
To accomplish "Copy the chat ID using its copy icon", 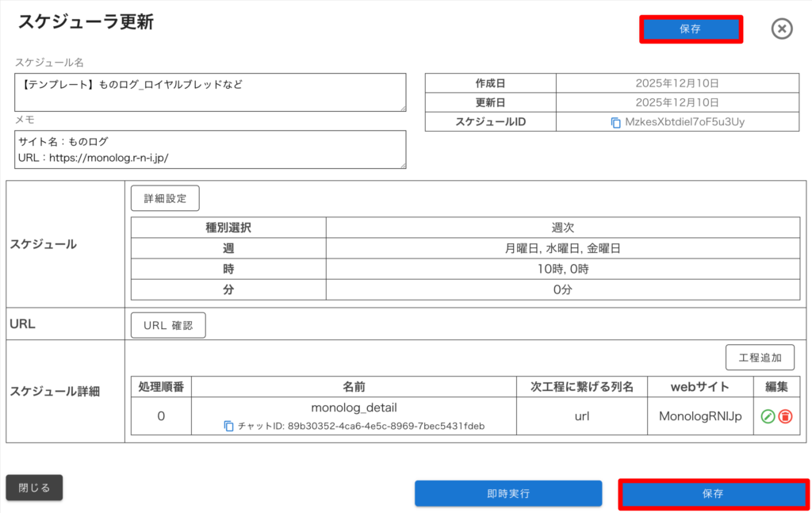I will pyautogui.click(x=229, y=426).
